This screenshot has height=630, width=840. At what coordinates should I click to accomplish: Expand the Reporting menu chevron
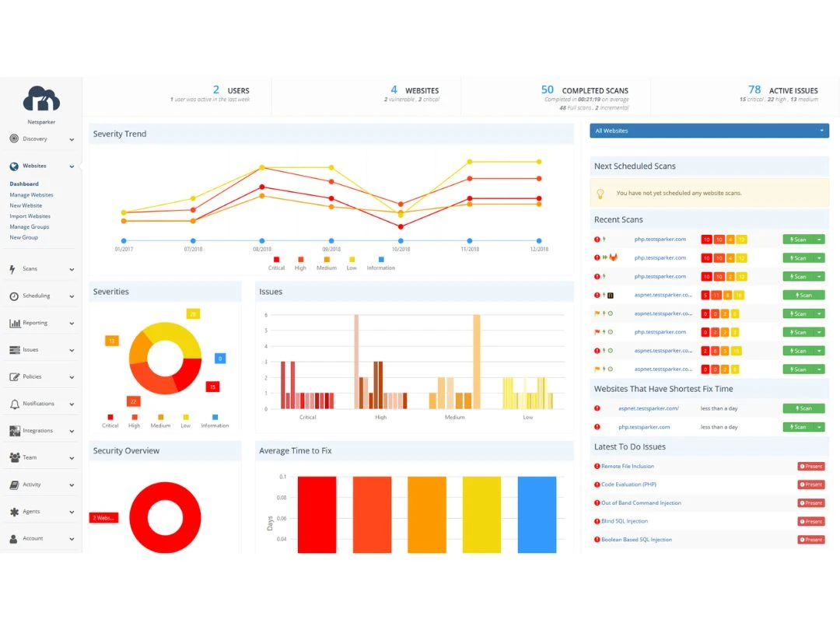(72, 324)
